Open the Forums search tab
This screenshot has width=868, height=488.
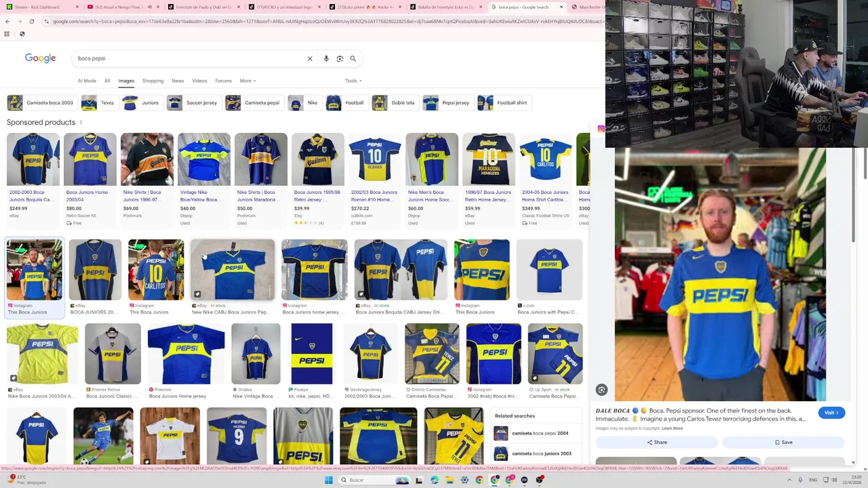(223, 81)
